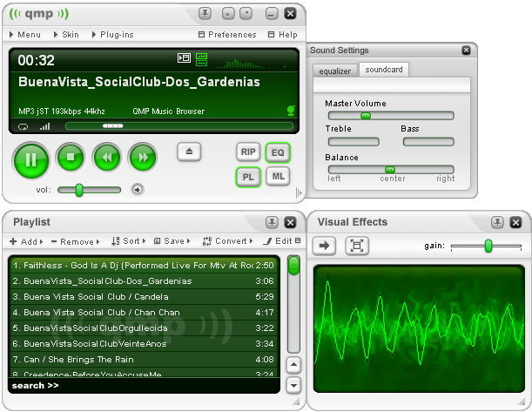Mute audio with the speaker icon
This screenshot has width=532, height=412.
click(138, 190)
